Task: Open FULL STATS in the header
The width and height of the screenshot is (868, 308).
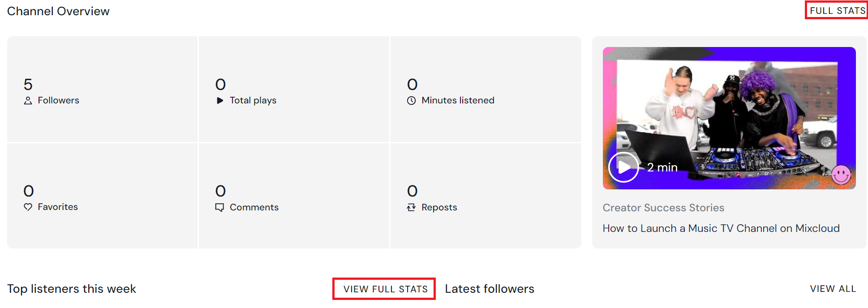Action: [x=837, y=11]
